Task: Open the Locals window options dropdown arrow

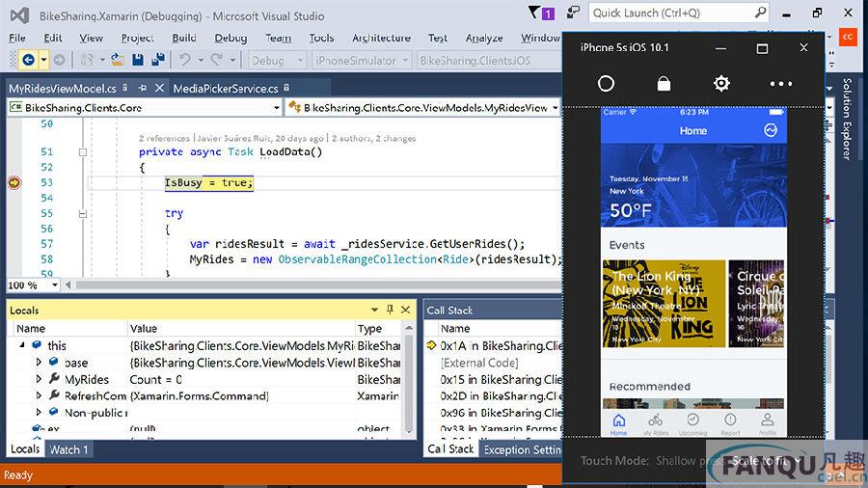Action: click(x=375, y=310)
